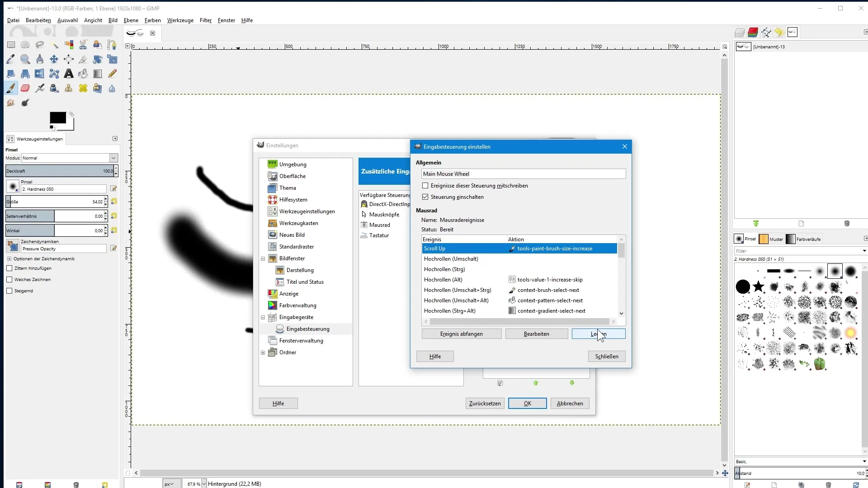Select the Rotate tool
868x488 pixels.
(98, 59)
